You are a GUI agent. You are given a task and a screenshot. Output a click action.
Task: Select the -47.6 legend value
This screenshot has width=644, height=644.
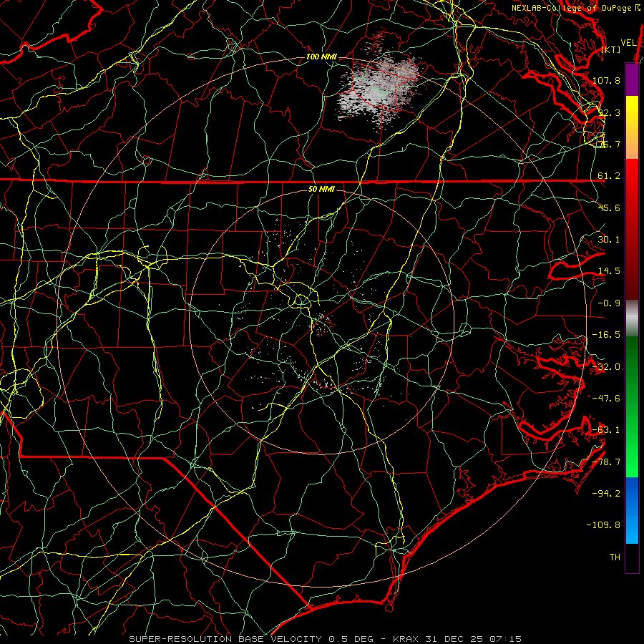(606, 399)
